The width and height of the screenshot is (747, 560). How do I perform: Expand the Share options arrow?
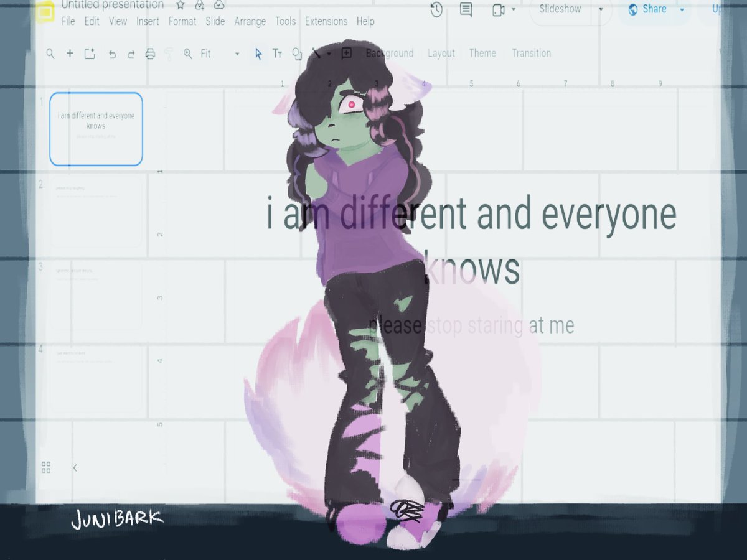click(682, 9)
